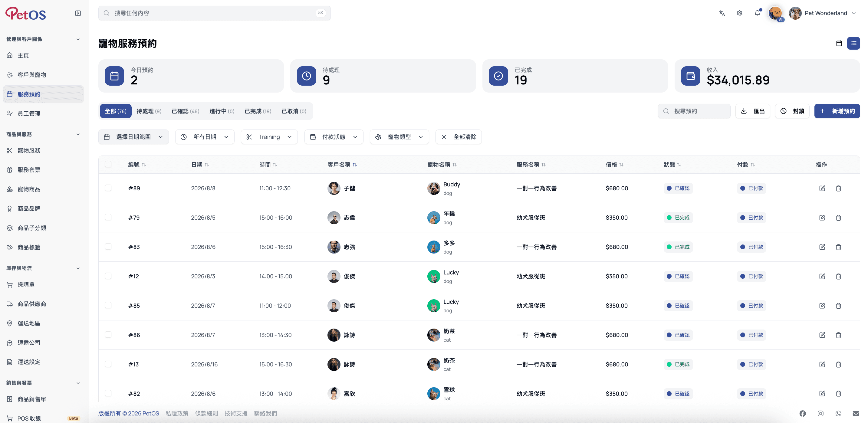Focus the 搜尋預約 search field
Viewport: 868px width, 423px height.
(x=694, y=111)
